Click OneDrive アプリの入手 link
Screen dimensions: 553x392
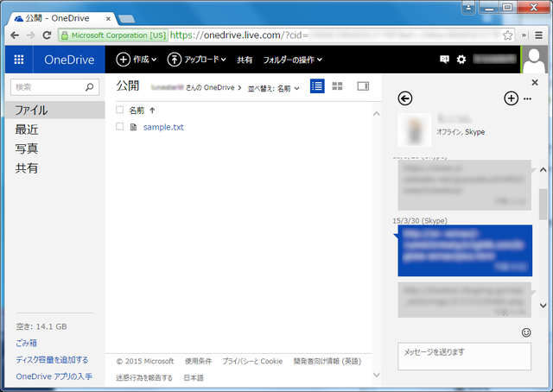click(54, 376)
